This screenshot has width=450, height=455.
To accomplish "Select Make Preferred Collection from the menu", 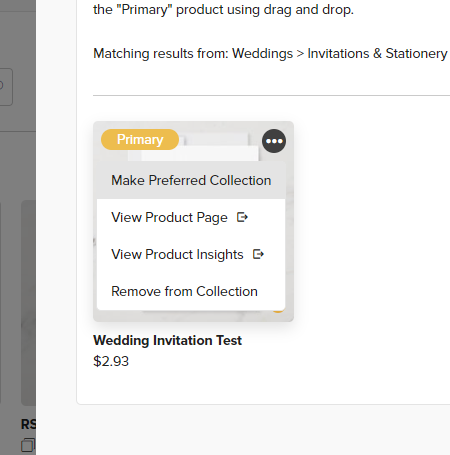I will click(191, 180).
